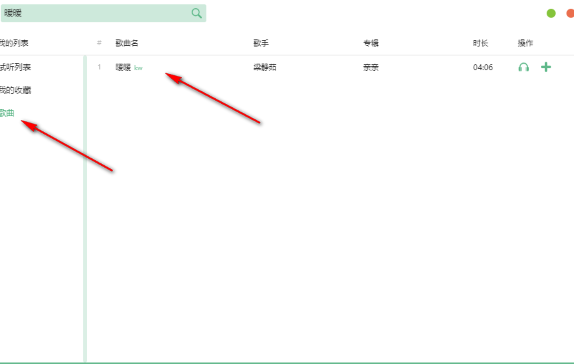Click the artist name 梁静茹
The width and height of the screenshot is (574, 364).
[265, 67]
